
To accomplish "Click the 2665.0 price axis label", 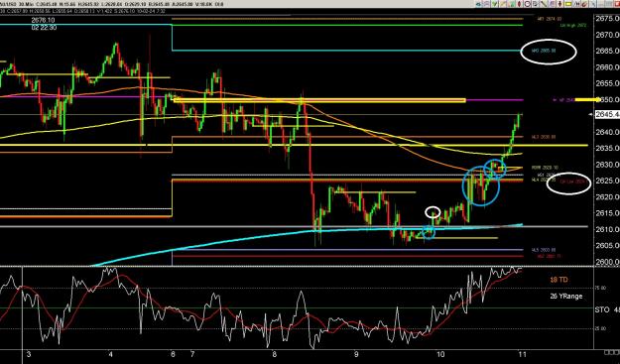I will tap(607, 51).
